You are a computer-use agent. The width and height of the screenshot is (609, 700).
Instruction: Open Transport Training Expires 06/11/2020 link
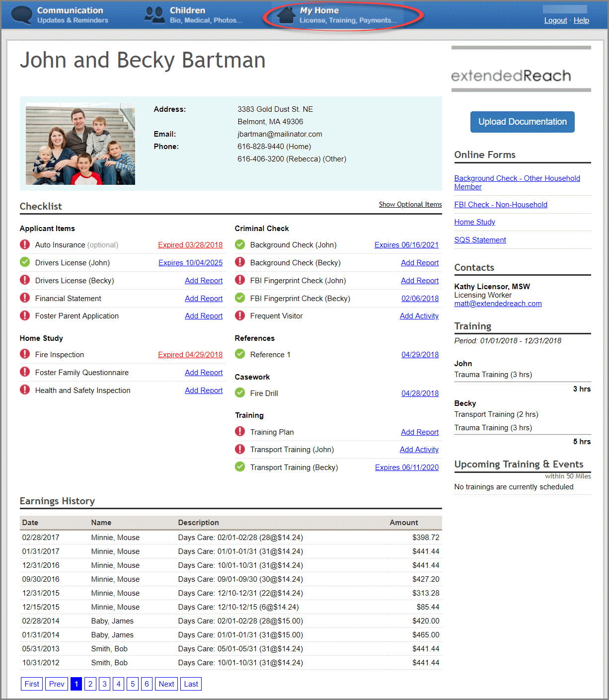(x=407, y=467)
